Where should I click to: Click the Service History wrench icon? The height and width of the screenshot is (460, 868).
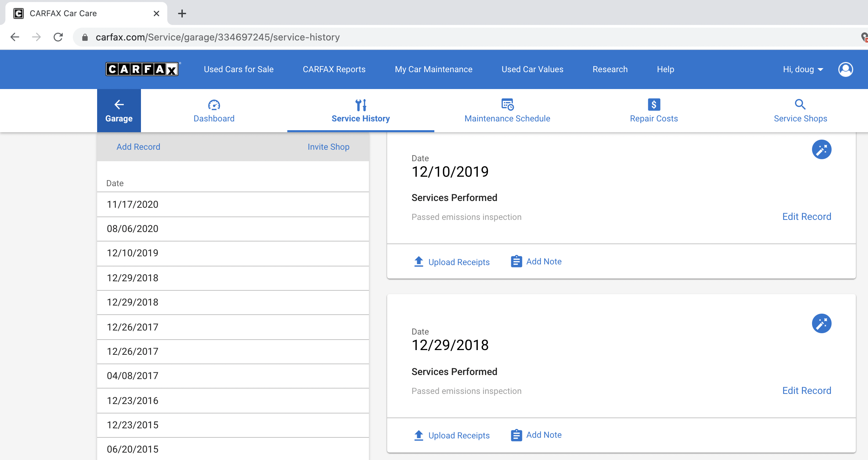pos(361,105)
